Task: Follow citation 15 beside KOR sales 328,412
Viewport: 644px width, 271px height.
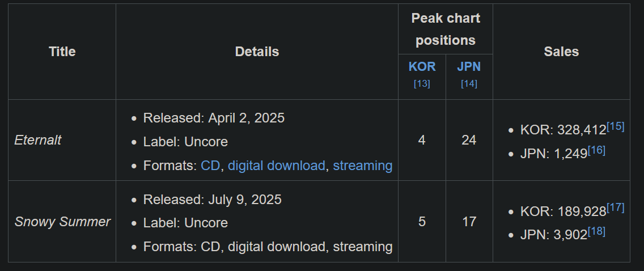Action: click(x=615, y=126)
